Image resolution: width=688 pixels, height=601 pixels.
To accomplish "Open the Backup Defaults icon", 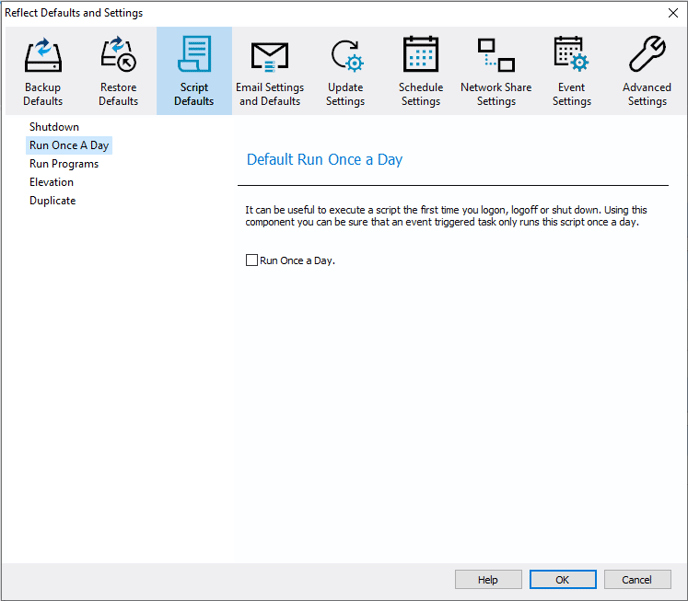I will click(43, 56).
